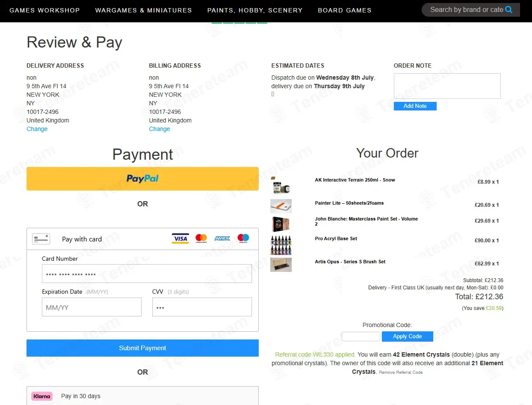This screenshot has height=405, width=532.
Task: Pay using the PayPal button
Action: point(142,179)
